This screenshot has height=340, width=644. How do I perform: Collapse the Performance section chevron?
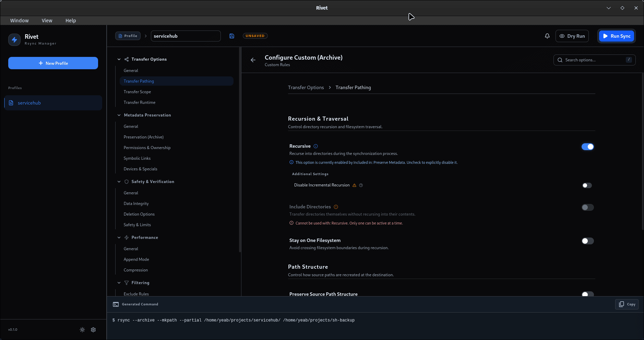[119, 238]
